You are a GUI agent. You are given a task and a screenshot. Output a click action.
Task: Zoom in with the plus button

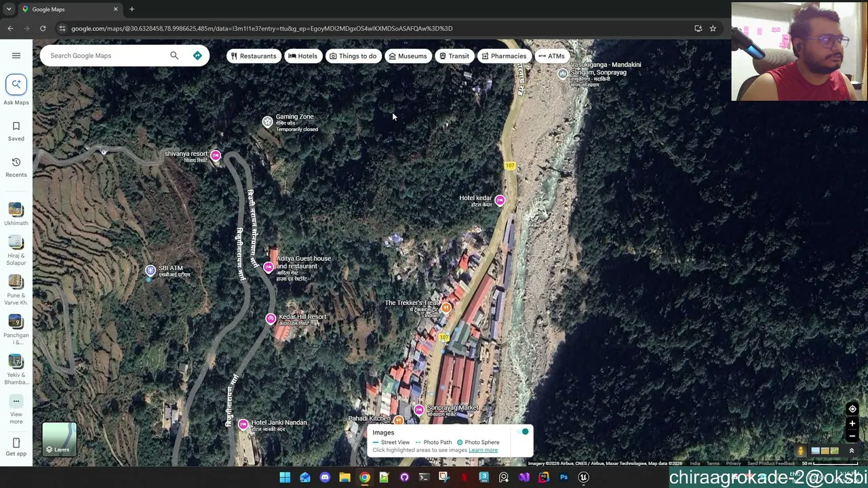point(852,424)
